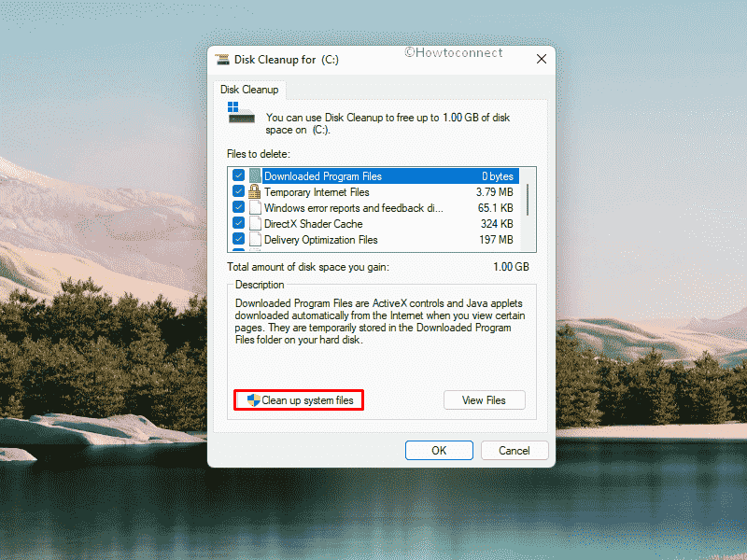Toggle the Delivery Optimization Files checkbox

point(239,239)
